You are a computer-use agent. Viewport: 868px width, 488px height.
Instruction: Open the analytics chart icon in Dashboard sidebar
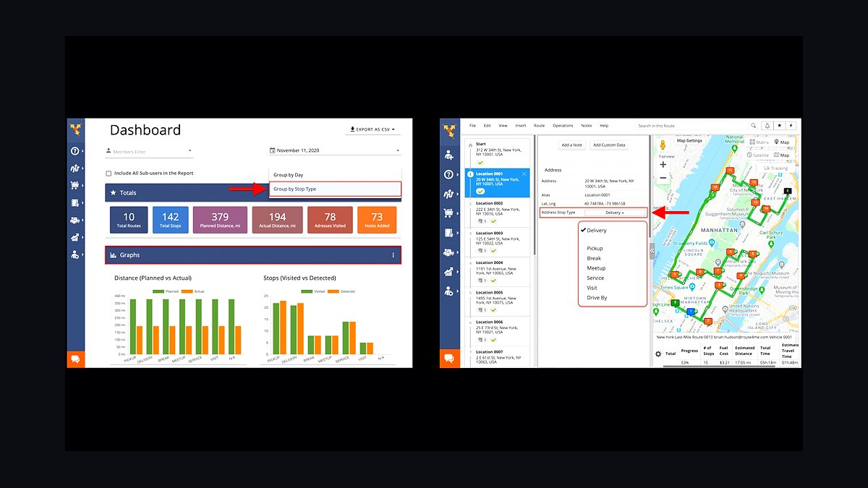click(x=75, y=237)
